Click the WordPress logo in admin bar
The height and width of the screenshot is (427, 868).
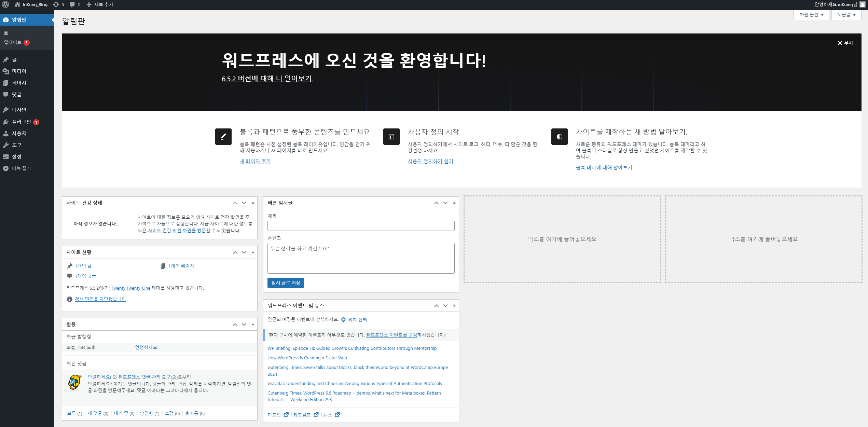(x=6, y=4)
